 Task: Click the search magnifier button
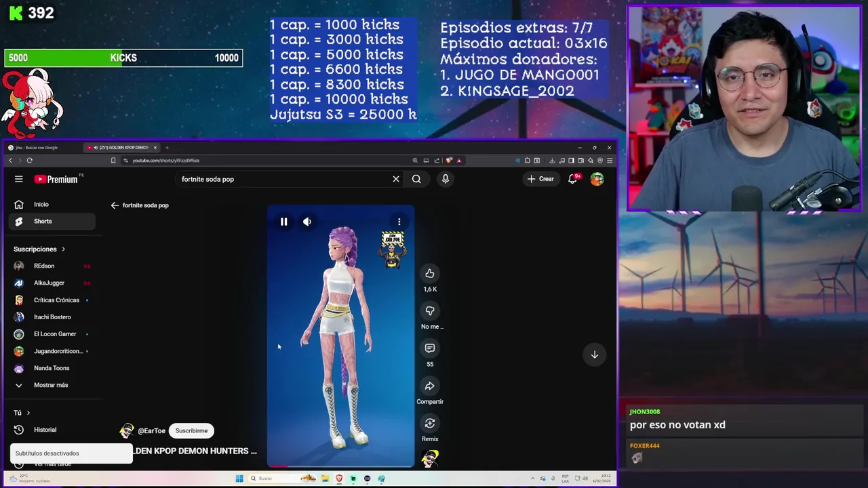point(416,179)
